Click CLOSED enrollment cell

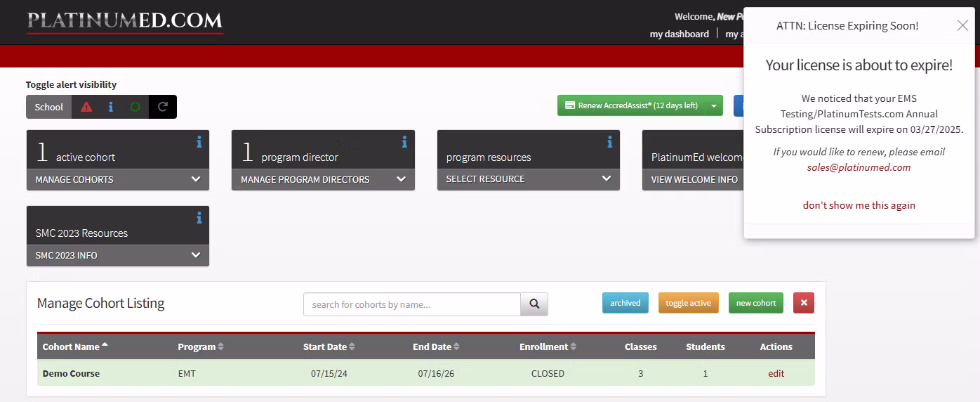pyautogui.click(x=548, y=373)
